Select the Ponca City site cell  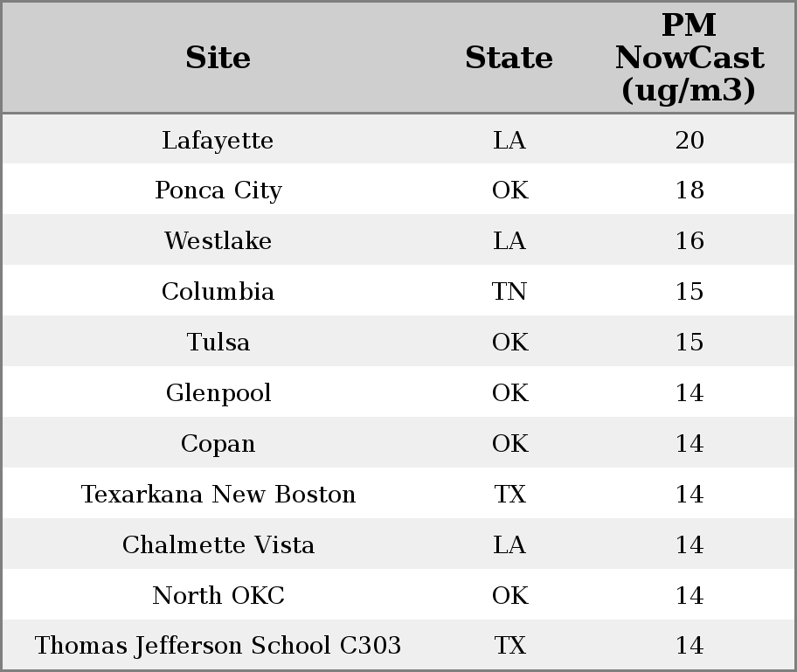point(218,191)
